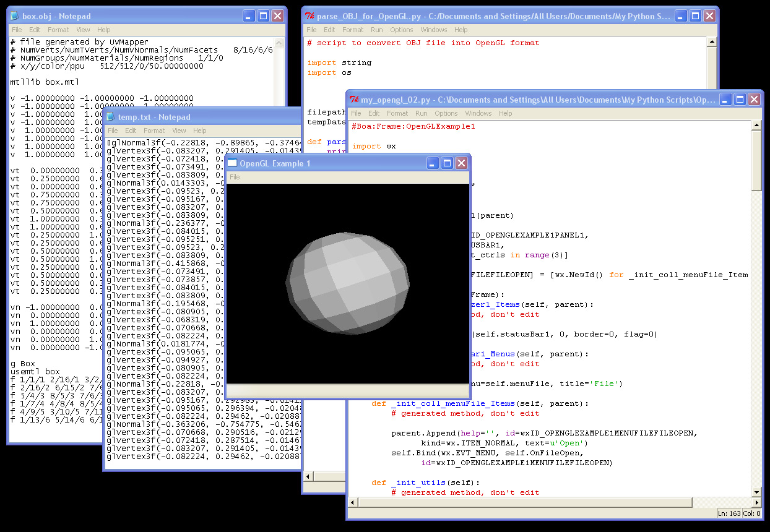770x532 pixels.
Task: Click the IDLE icon of the my_opengl_02.py window
Action: click(x=355, y=100)
